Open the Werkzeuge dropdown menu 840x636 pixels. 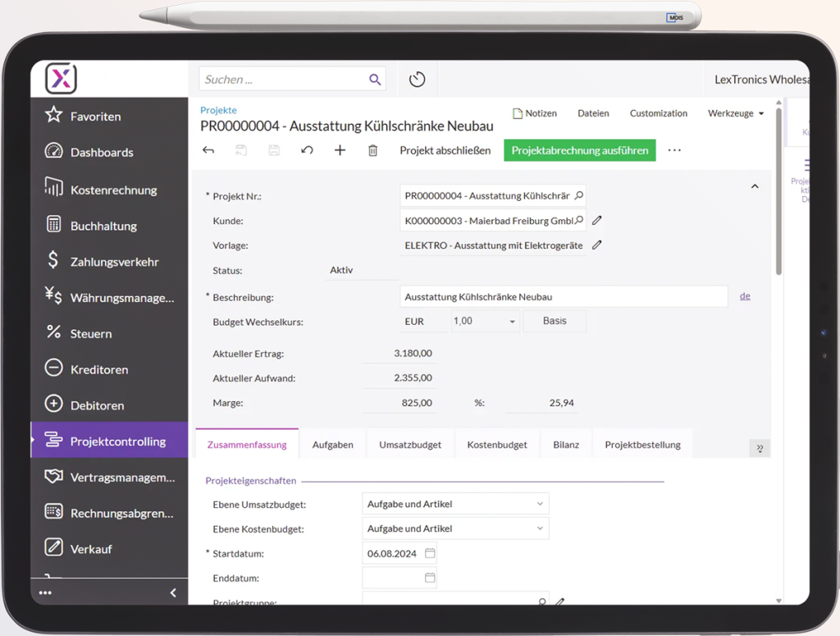pos(735,113)
